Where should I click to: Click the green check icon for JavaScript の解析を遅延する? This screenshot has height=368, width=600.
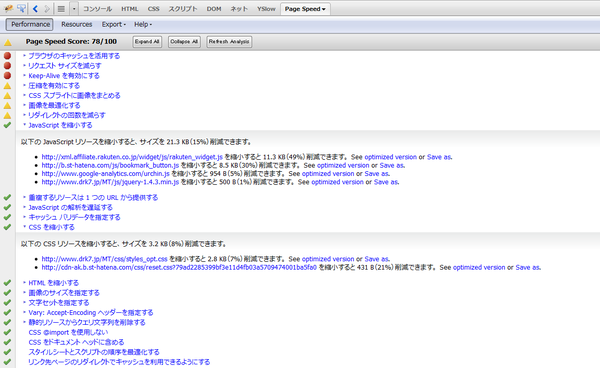click(x=7, y=207)
